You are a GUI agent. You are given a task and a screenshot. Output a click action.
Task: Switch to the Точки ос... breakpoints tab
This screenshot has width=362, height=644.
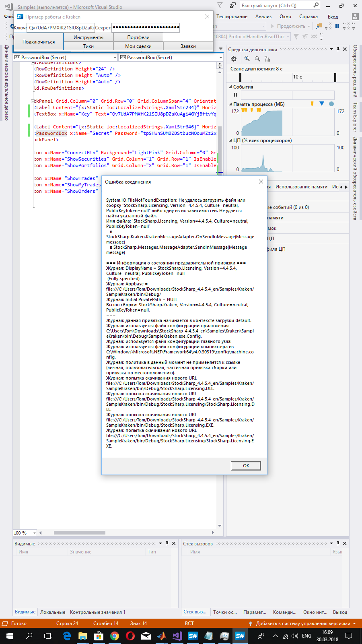225,612
